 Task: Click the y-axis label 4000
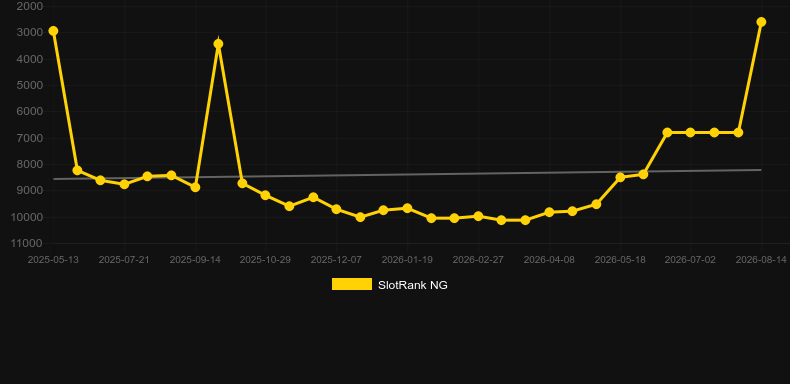click(x=30, y=59)
